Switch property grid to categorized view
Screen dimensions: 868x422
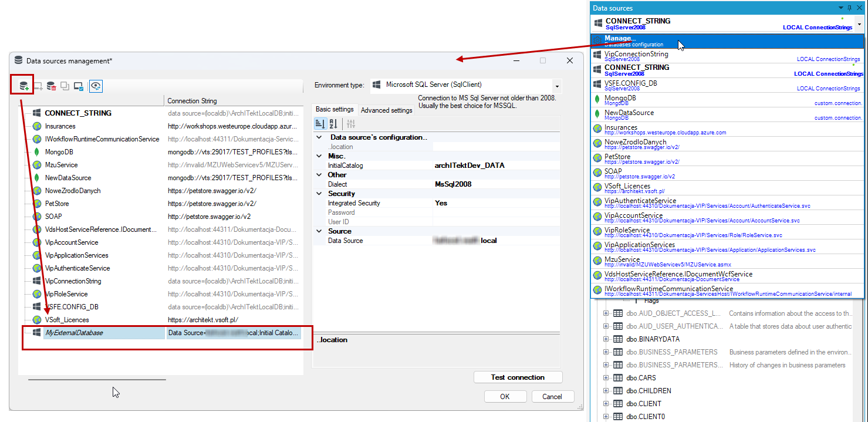[x=320, y=124]
